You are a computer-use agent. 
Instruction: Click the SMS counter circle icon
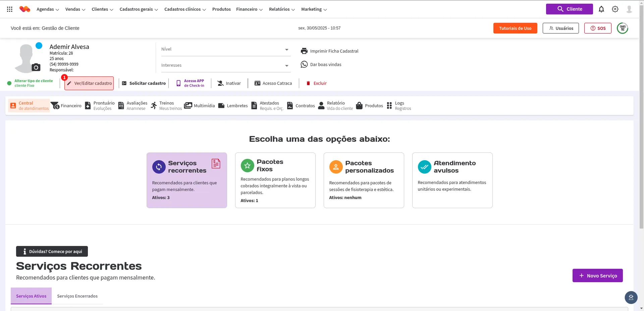click(x=622, y=28)
